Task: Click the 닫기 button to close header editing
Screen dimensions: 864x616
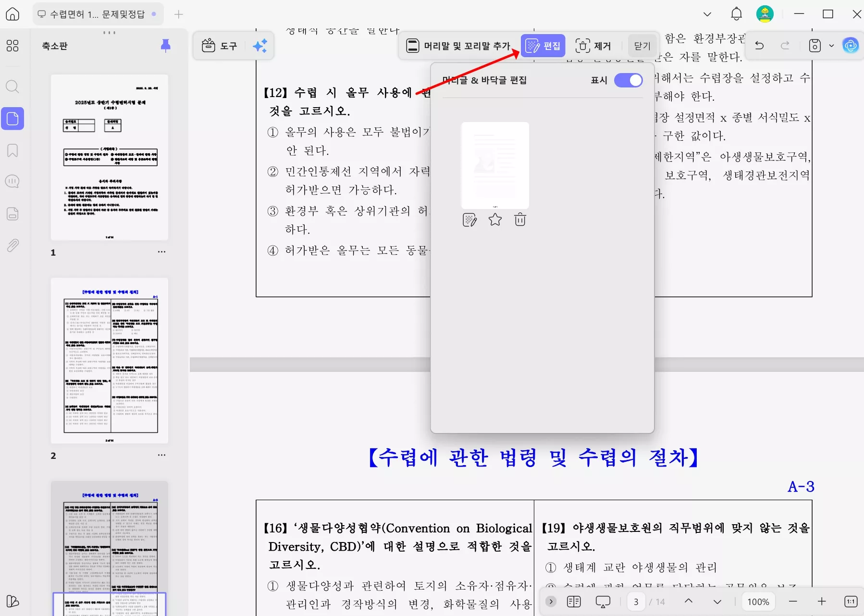Action: tap(642, 46)
